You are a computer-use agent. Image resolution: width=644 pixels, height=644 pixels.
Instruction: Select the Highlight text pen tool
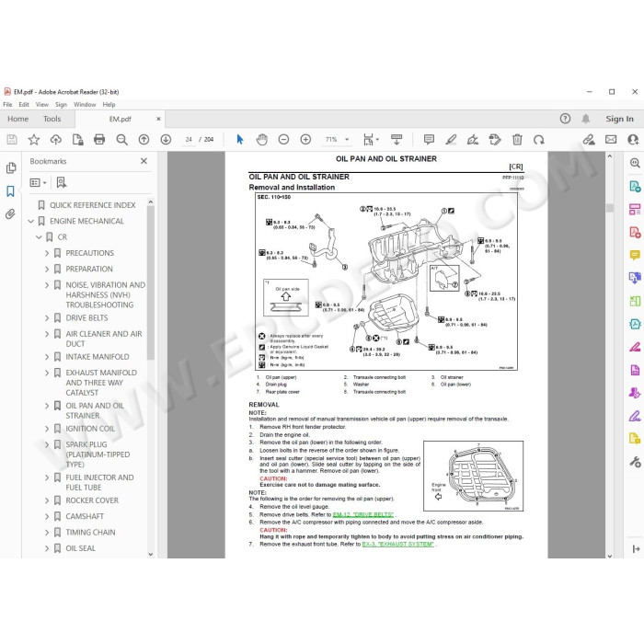[451, 140]
